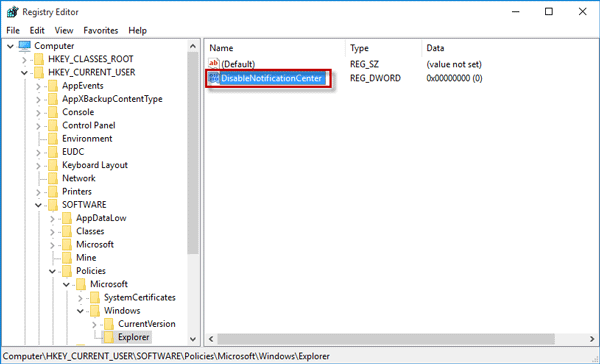Open the File menu

[13, 30]
